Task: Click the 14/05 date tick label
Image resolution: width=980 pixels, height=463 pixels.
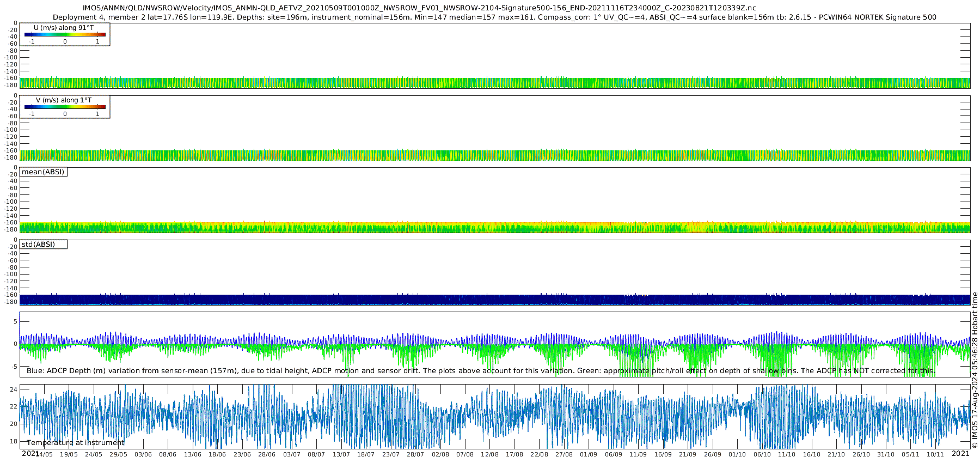Action: 44,454
